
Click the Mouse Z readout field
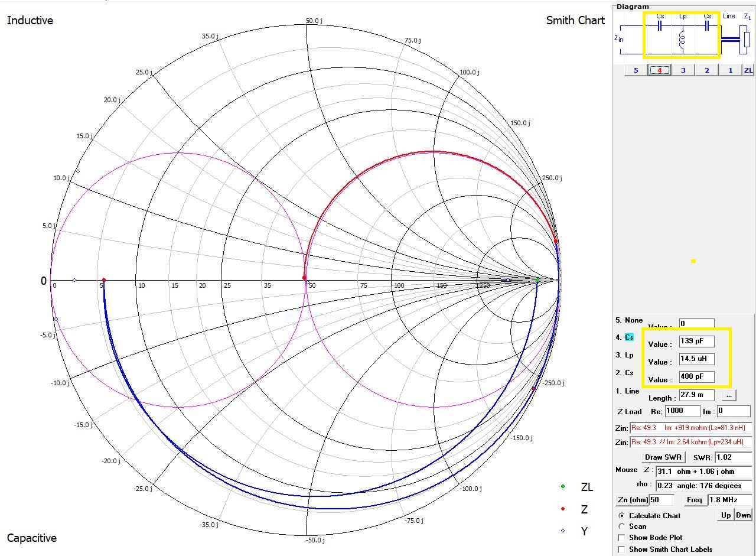point(703,472)
